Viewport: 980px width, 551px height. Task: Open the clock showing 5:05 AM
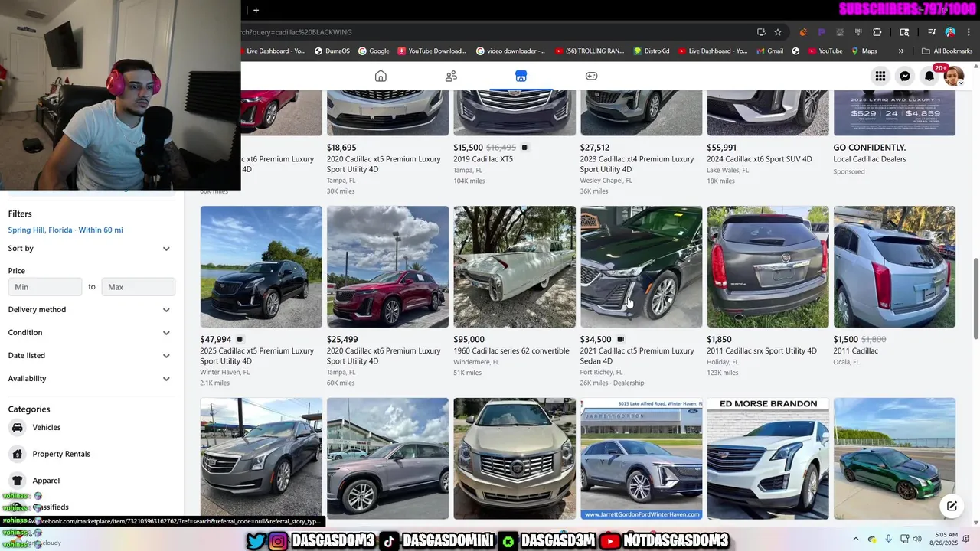click(945, 539)
